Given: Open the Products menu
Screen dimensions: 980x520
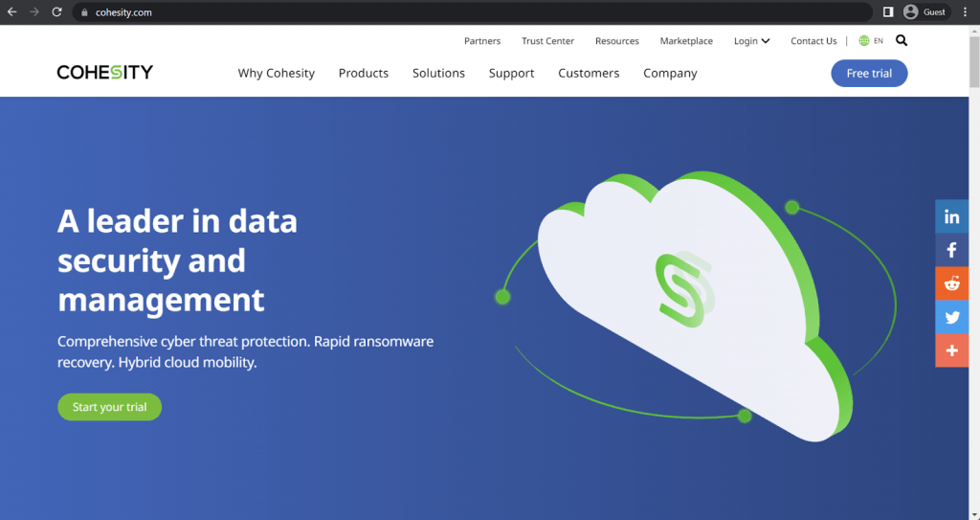Looking at the screenshot, I should tap(364, 73).
